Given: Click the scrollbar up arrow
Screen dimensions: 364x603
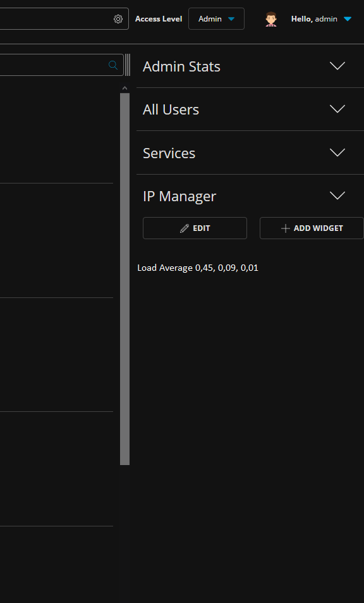Looking at the screenshot, I should pyautogui.click(x=124, y=88).
